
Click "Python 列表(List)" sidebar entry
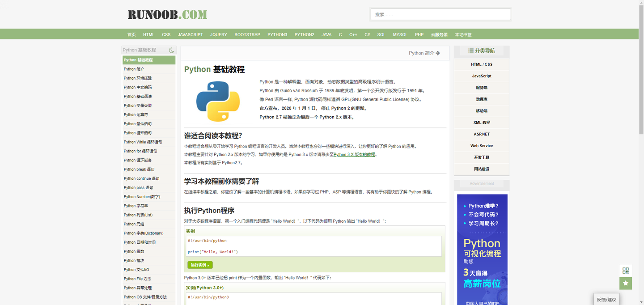click(139, 215)
